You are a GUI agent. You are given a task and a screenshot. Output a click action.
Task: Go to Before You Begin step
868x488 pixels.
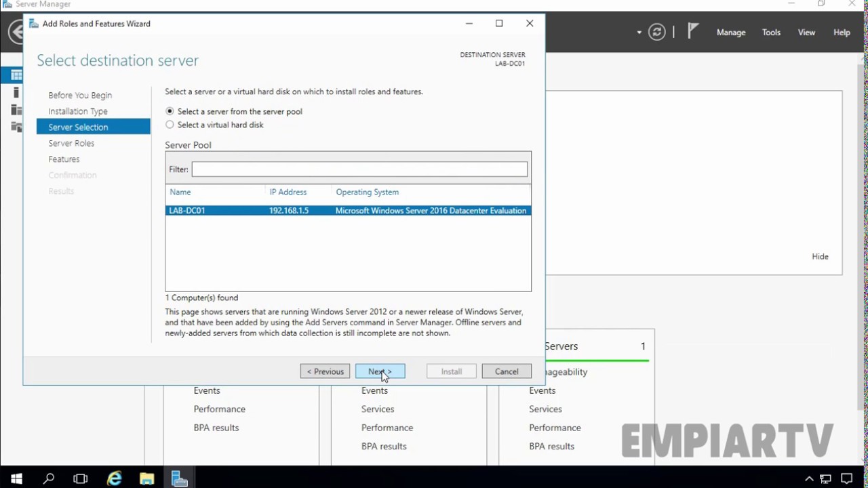pos(80,96)
